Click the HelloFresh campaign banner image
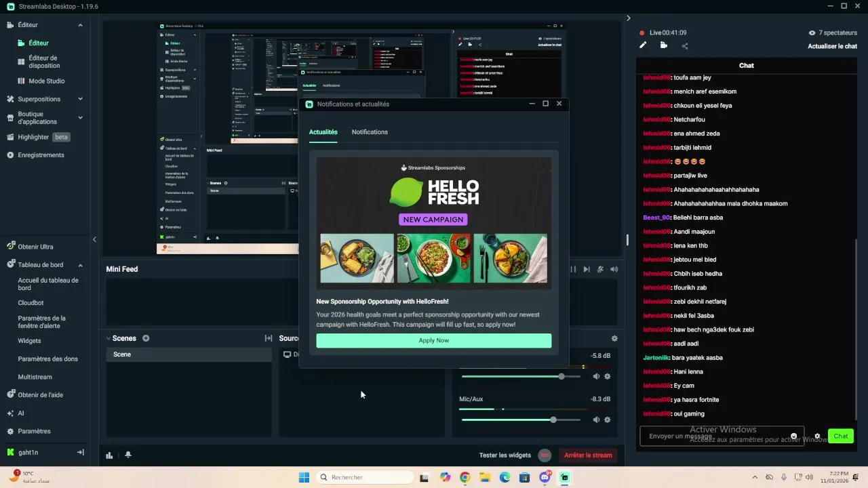 [x=434, y=224]
